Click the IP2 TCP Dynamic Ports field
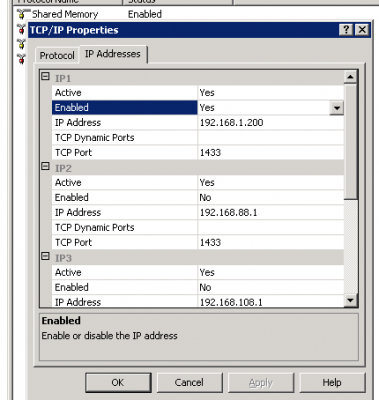 [271, 228]
